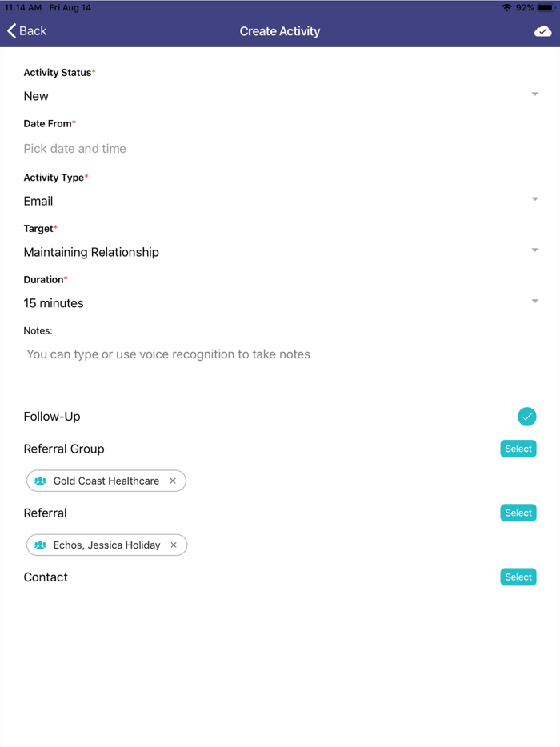
Task: Tap the back chevron icon
Action: [10, 30]
